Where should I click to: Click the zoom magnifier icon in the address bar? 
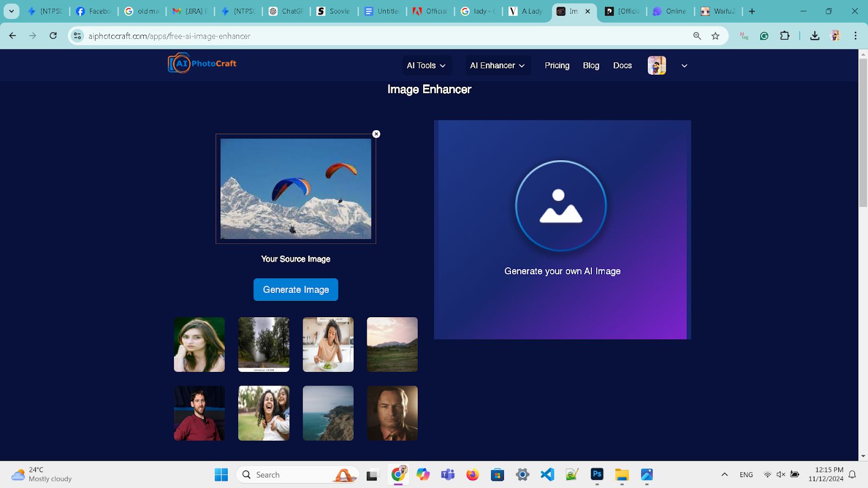click(x=697, y=36)
